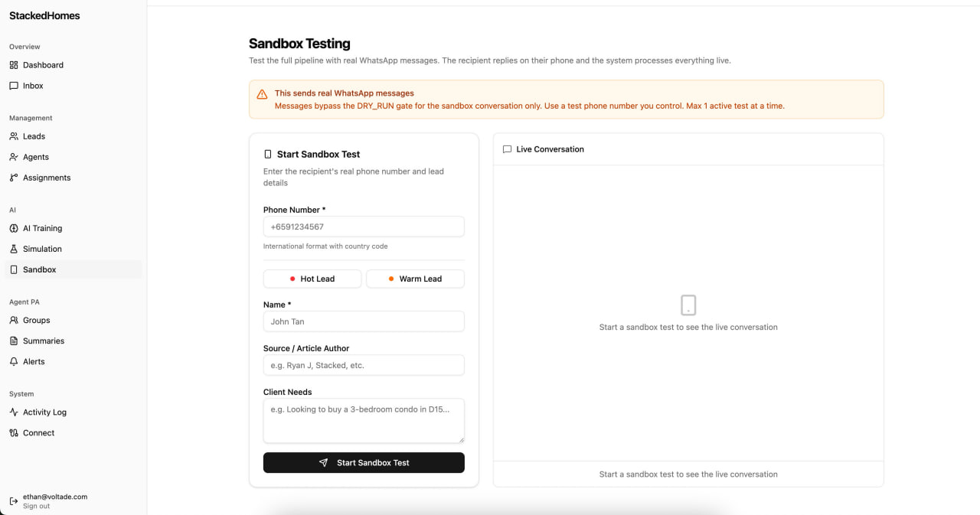Select the Simulation flask icon
The width and height of the screenshot is (980, 515).
point(13,249)
